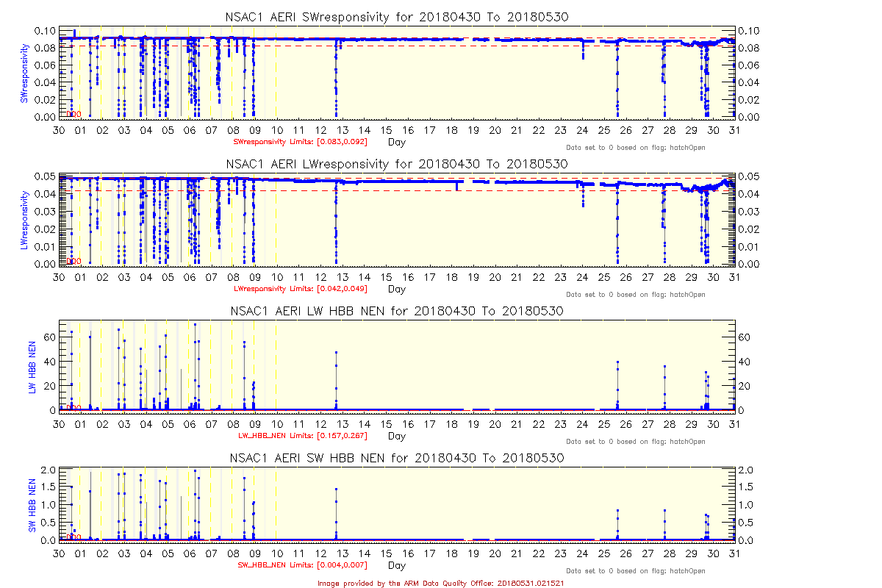Click the ARM Data Quality Office footer text
Image resolution: width=882 pixels, height=588 pixels.
(x=441, y=582)
